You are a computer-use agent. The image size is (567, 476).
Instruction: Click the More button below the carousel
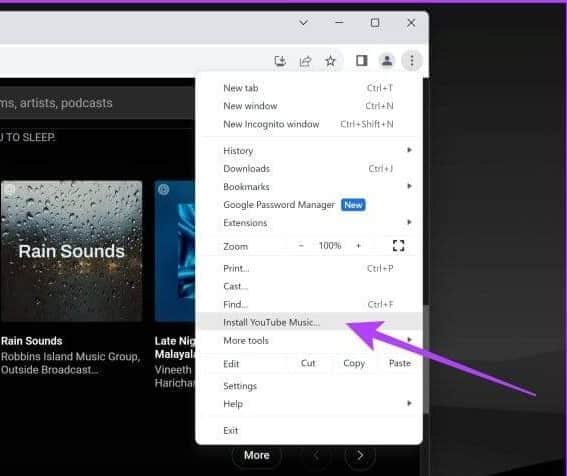point(256,455)
